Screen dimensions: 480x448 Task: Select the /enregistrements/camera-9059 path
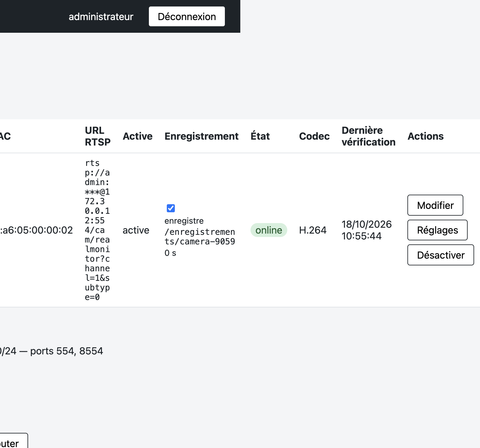[200, 237]
